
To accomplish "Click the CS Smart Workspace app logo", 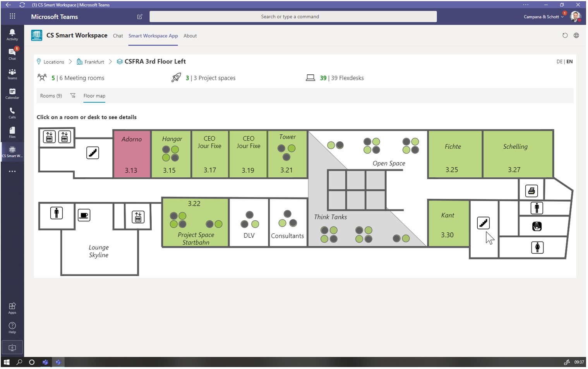I will click(x=37, y=35).
